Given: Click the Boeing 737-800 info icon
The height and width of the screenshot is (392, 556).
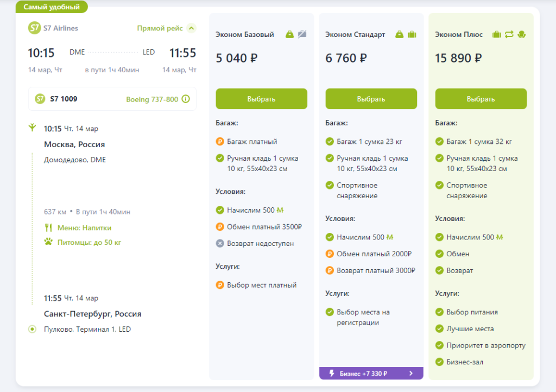Looking at the screenshot, I should pos(186,99).
